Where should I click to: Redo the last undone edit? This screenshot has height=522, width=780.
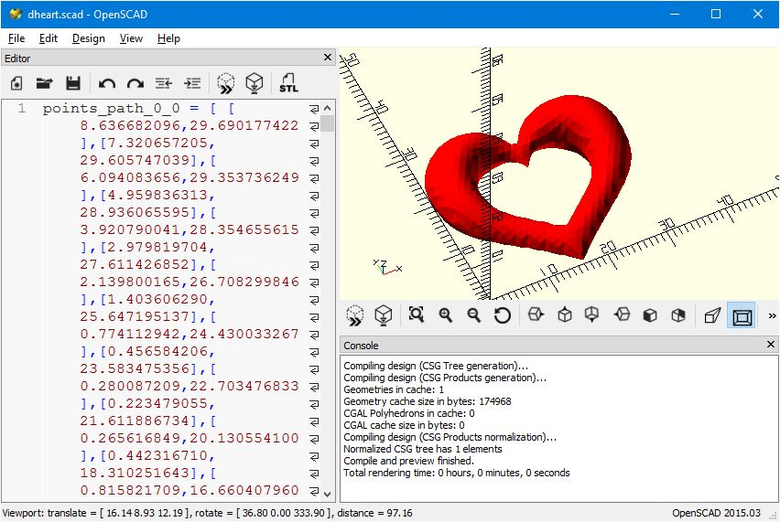point(135,83)
